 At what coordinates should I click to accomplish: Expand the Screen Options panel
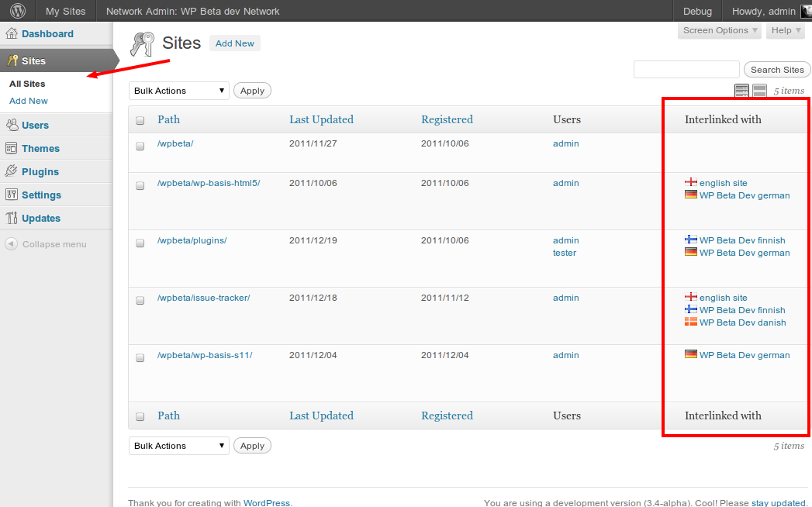point(720,30)
